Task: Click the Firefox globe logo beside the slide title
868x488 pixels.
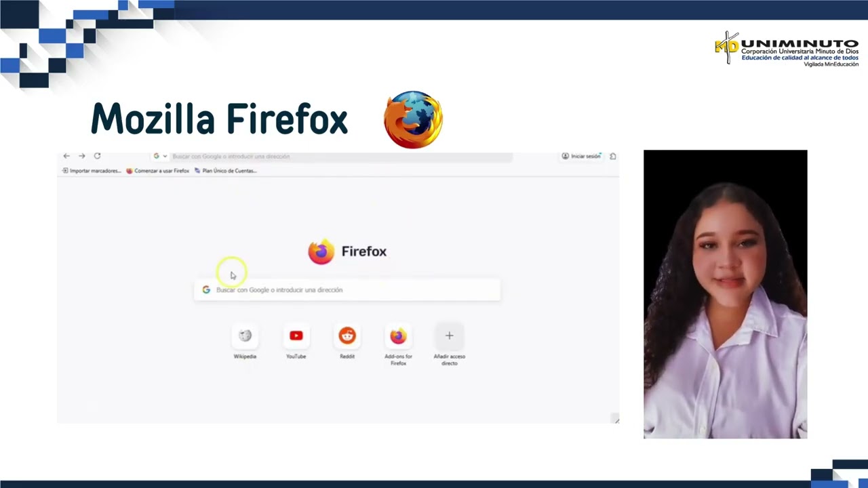Action: 413,120
